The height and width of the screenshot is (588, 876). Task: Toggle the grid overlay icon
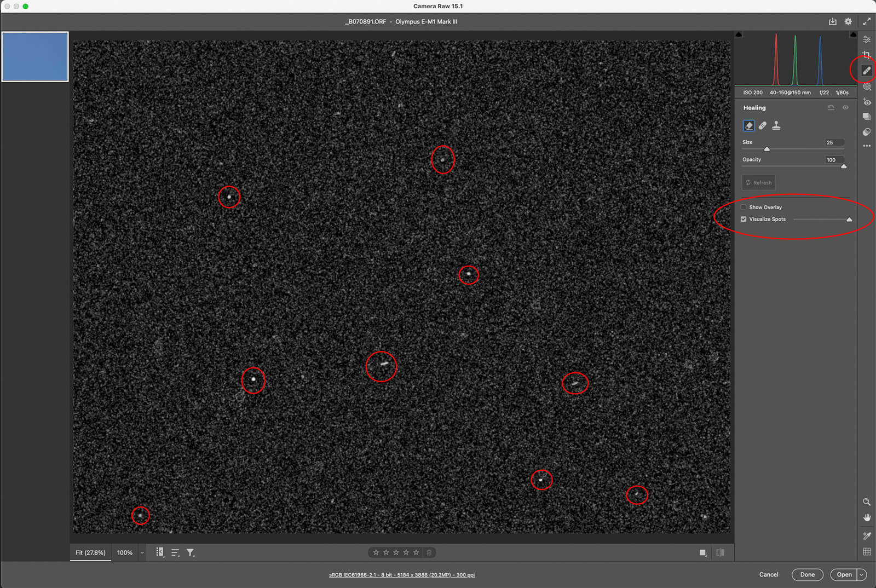(x=866, y=551)
